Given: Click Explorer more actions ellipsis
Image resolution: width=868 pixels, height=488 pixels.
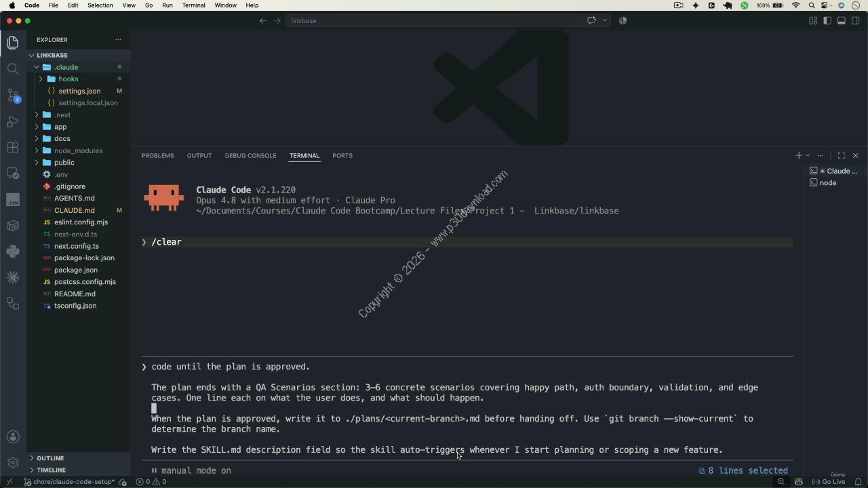Looking at the screenshot, I should [118, 39].
